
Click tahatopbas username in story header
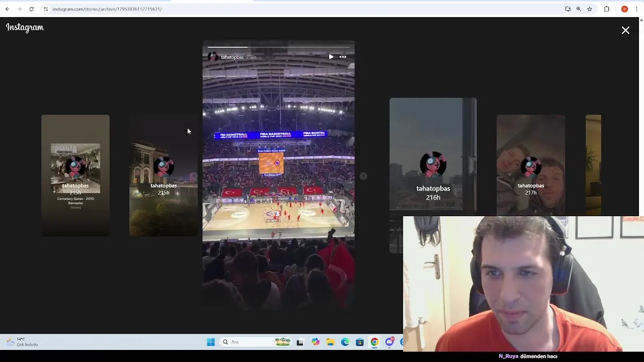232,57
